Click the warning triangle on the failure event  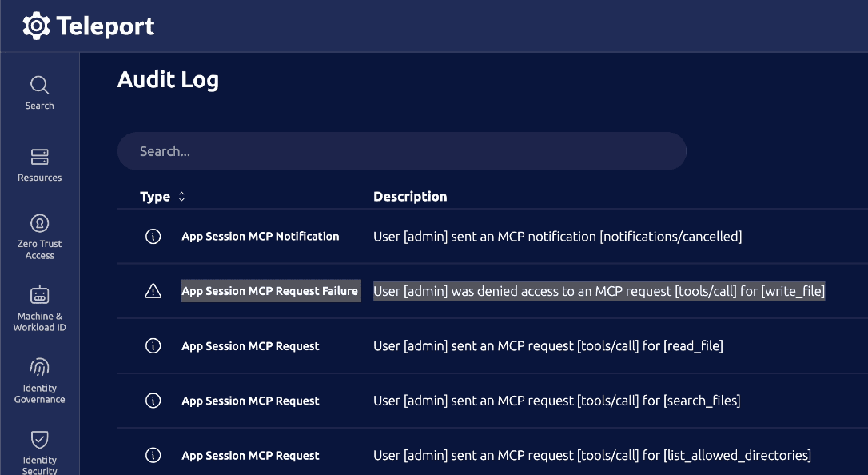(153, 291)
